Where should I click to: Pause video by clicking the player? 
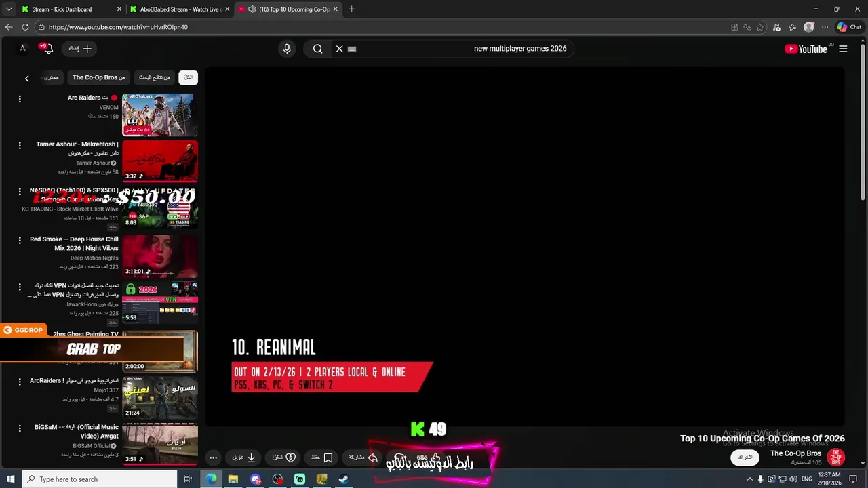coord(526,247)
